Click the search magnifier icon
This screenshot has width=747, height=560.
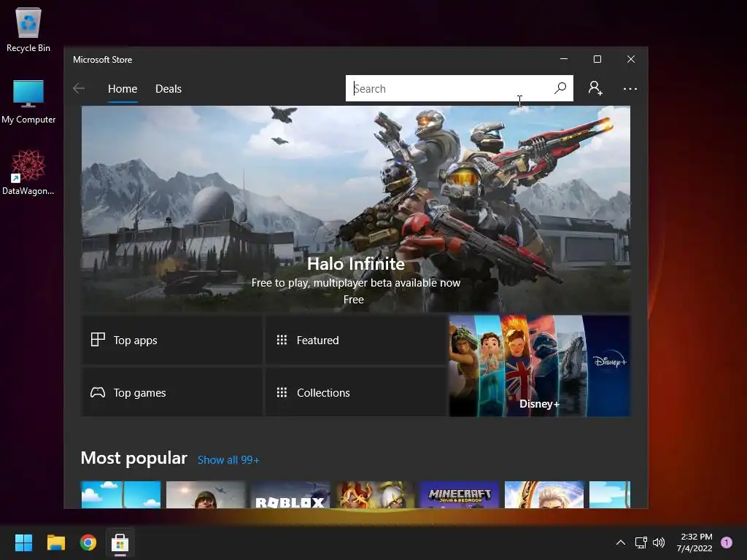pos(560,88)
